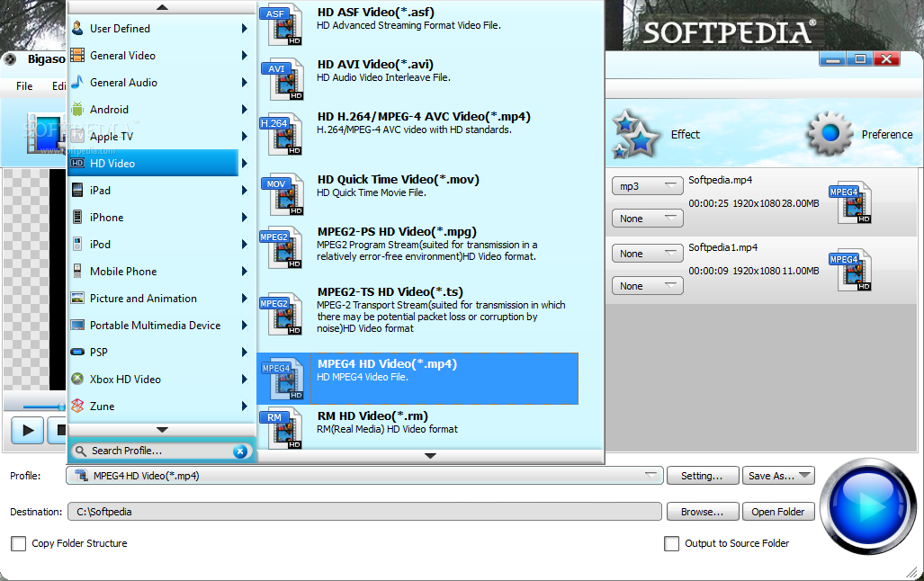The height and width of the screenshot is (581, 924).
Task: Open second None dropdown for Softpedia1.mp4
Action: (647, 286)
